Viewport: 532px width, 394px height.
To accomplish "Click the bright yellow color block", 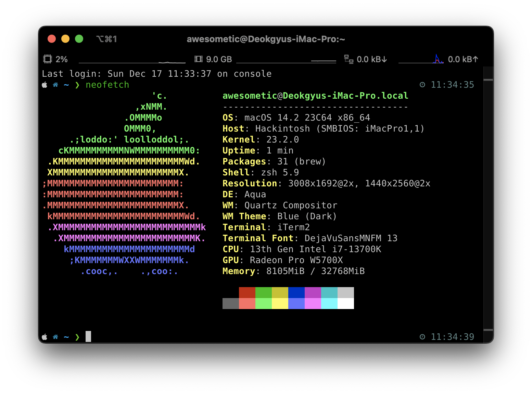I will 280,304.
